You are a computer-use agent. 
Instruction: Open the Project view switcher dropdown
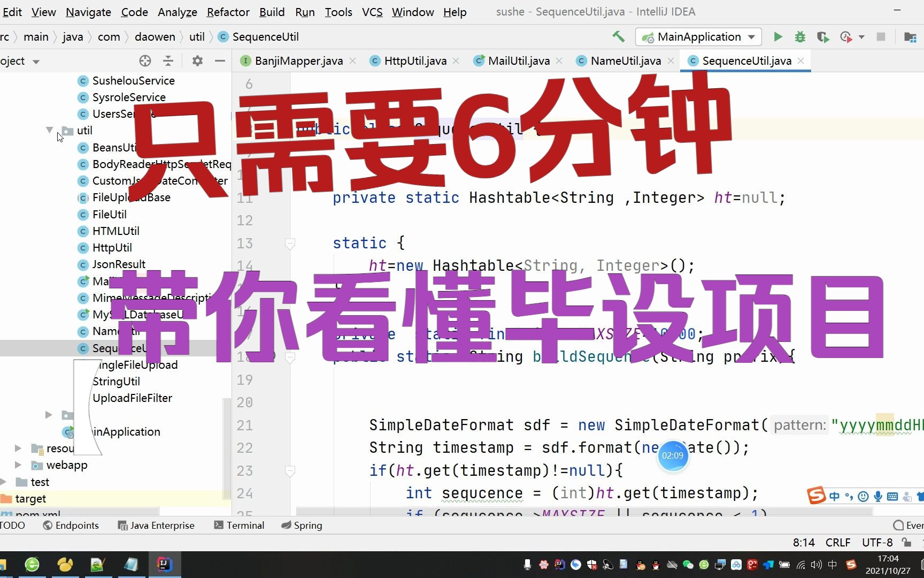(x=35, y=60)
